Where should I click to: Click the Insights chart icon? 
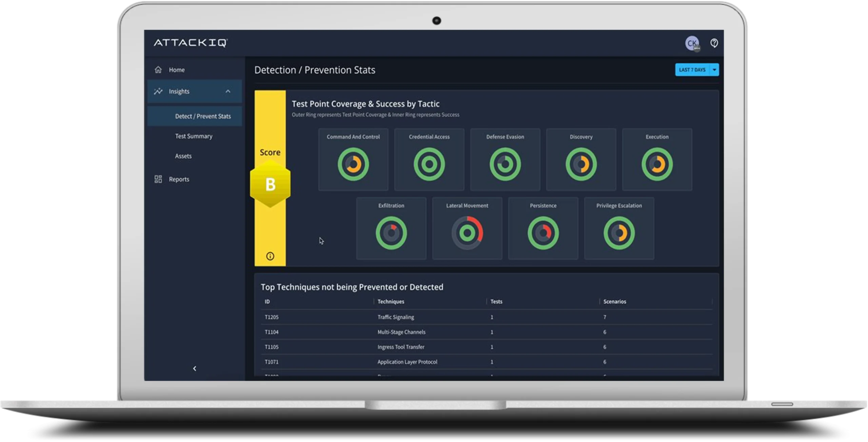click(158, 92)
